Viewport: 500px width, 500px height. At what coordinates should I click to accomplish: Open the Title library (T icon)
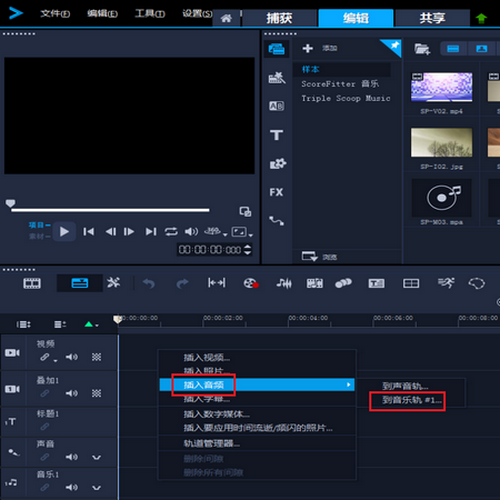pos(276,135)
